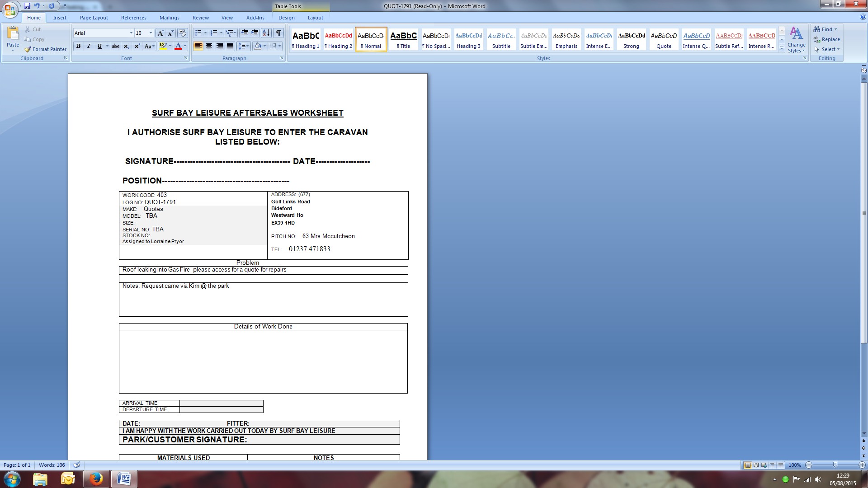Click the Increase Indent icon

coord(255,33)
